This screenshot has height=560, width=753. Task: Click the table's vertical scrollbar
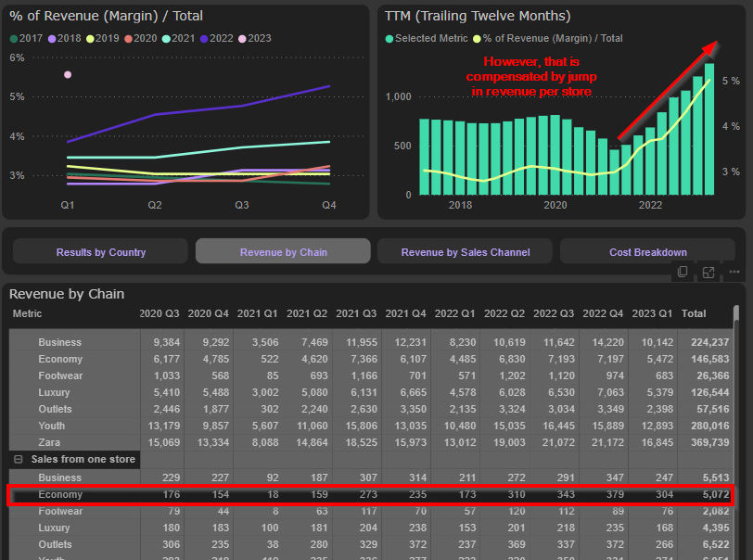[737, 417]
